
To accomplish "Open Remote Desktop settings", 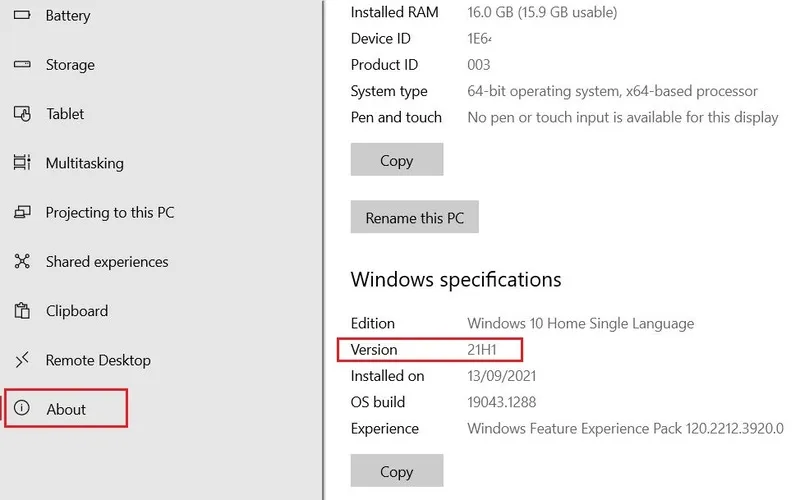I will click(x=98, y=360).
